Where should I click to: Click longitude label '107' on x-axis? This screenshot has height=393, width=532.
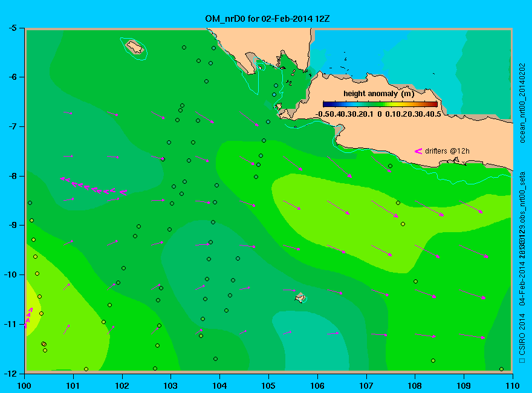[366, 386]
